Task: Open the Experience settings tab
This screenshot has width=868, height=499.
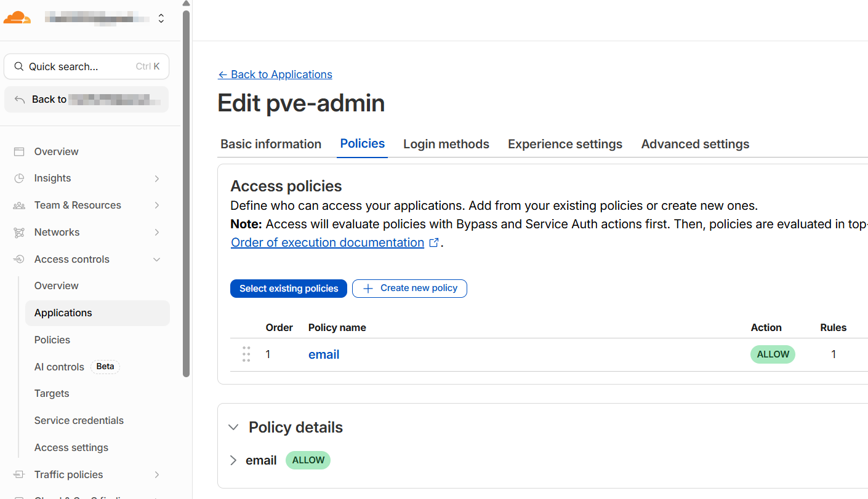Action: click(565, 144)
